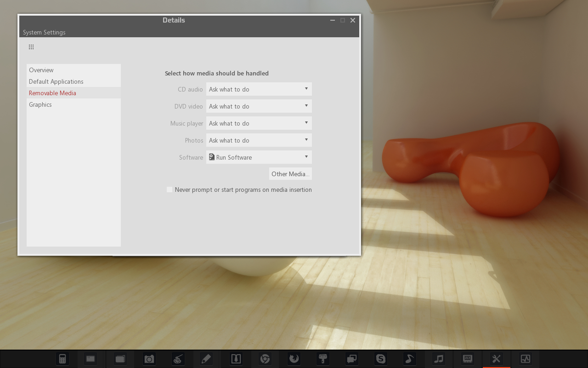Enable Never prompt or start programs checkbox
Screen dimensions: 588x368
click(x=170, y=190)
